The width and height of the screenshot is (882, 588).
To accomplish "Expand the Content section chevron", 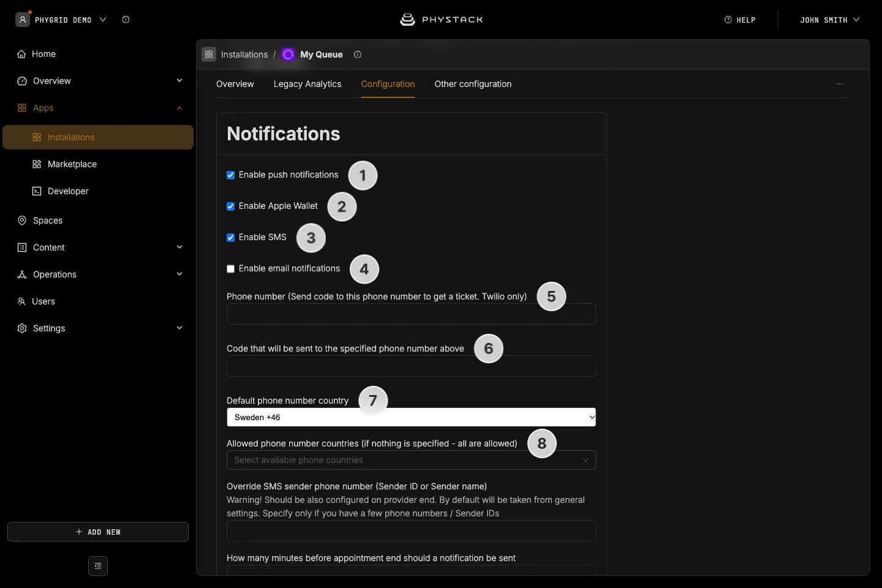I will (179, 247).
